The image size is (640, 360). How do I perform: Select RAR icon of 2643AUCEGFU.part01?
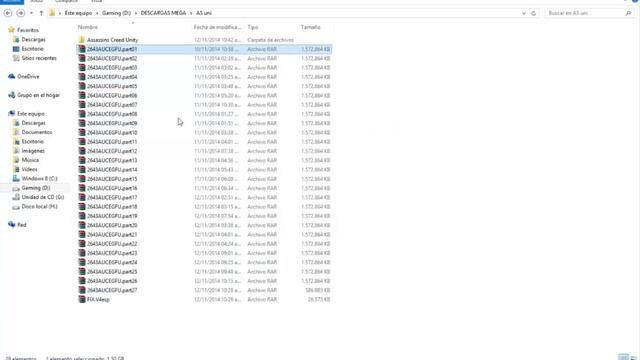point(82,49)
